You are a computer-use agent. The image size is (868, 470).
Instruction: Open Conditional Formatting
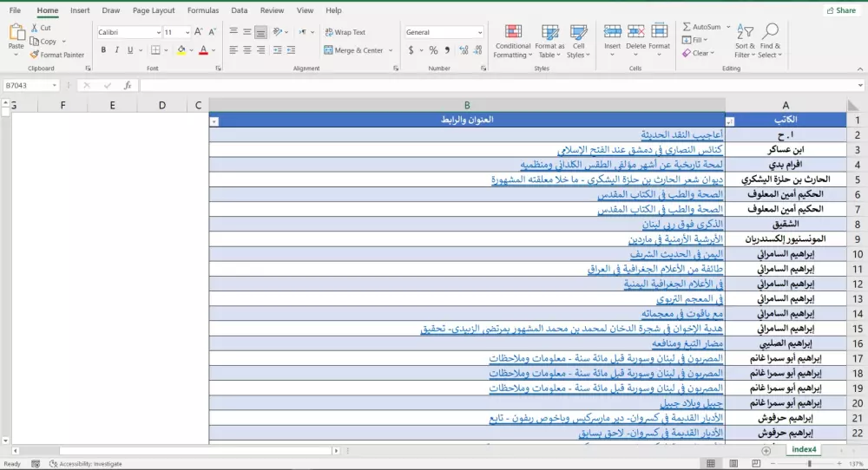pyautogui.click(x=513, y=42)
